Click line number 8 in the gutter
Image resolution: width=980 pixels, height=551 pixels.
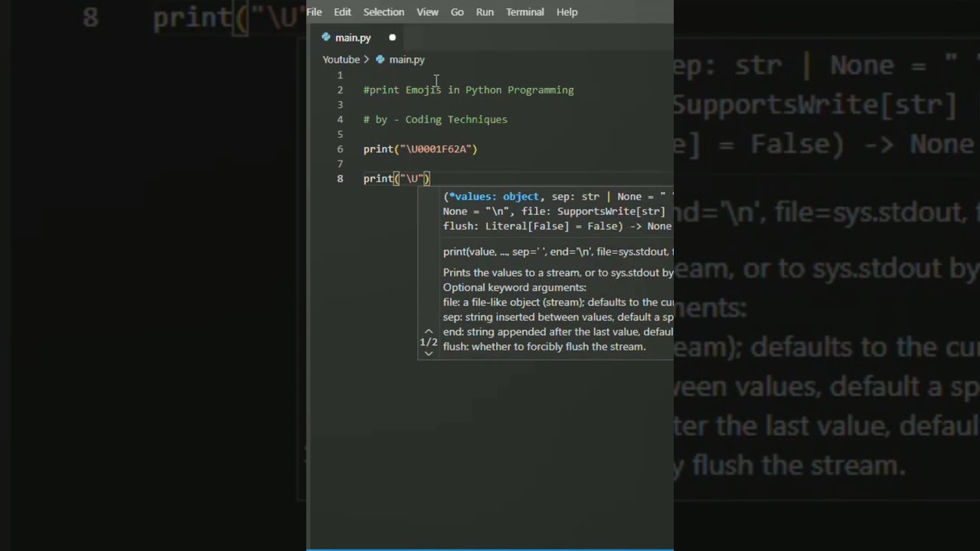(x=340, y=179)
